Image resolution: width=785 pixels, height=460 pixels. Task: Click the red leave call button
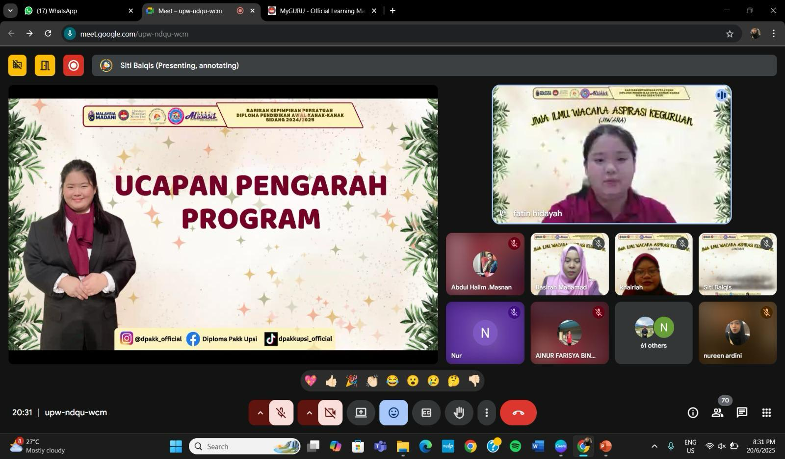click(518, 412)
